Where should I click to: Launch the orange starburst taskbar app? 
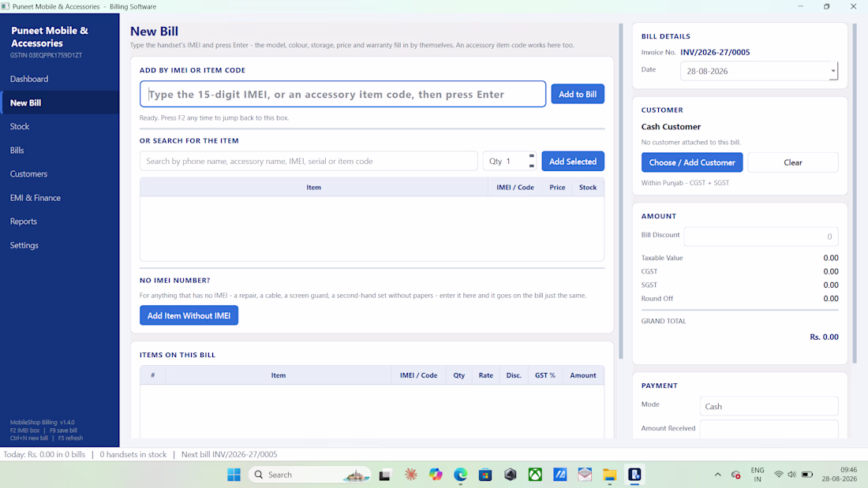[411, 475]
